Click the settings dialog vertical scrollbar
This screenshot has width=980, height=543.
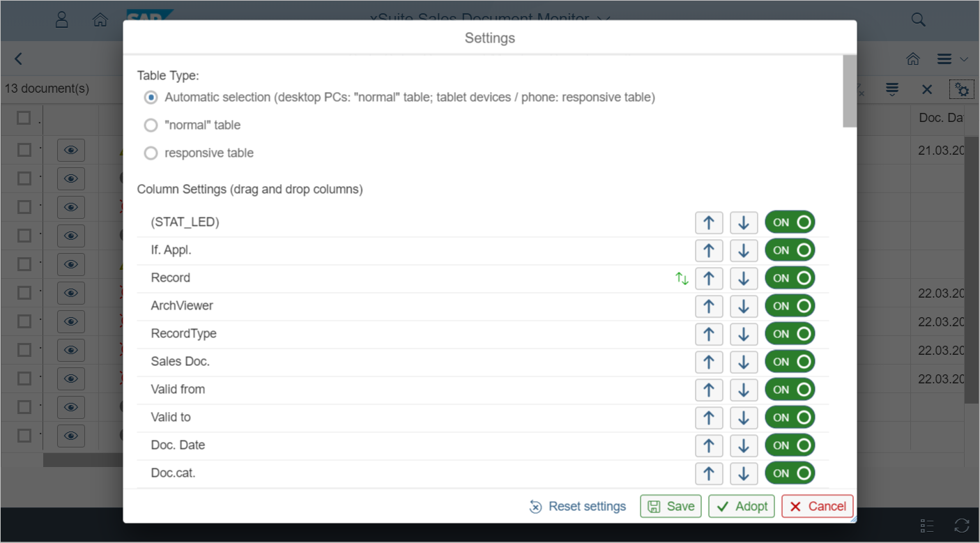[x=850, y=91]
